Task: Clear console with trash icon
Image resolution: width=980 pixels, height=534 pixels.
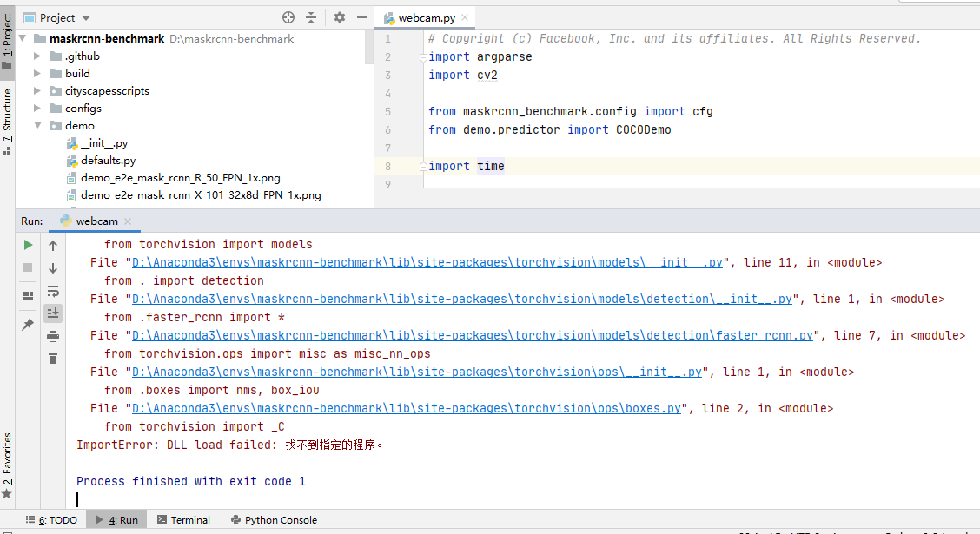Action: point(53,359)
